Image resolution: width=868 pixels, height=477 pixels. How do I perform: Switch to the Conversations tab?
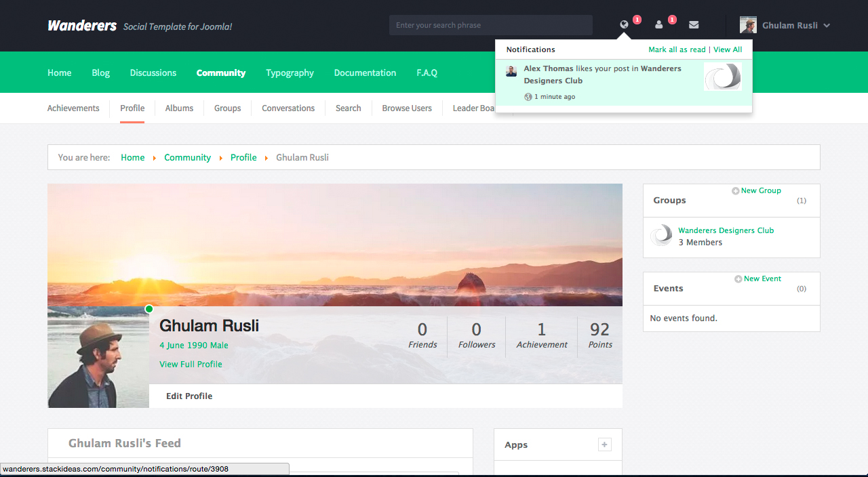coord(288,108)
